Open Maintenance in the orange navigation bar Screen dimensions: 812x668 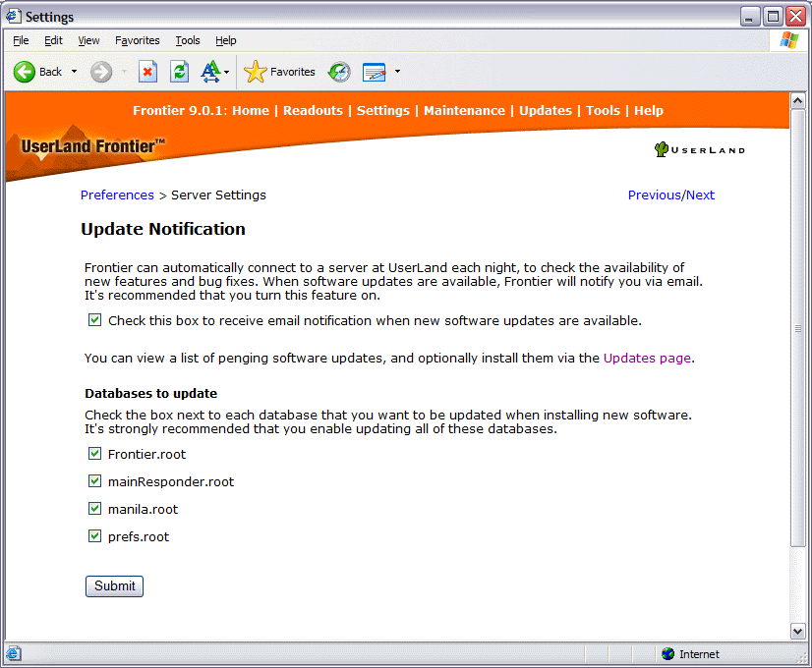coord(465,110)
